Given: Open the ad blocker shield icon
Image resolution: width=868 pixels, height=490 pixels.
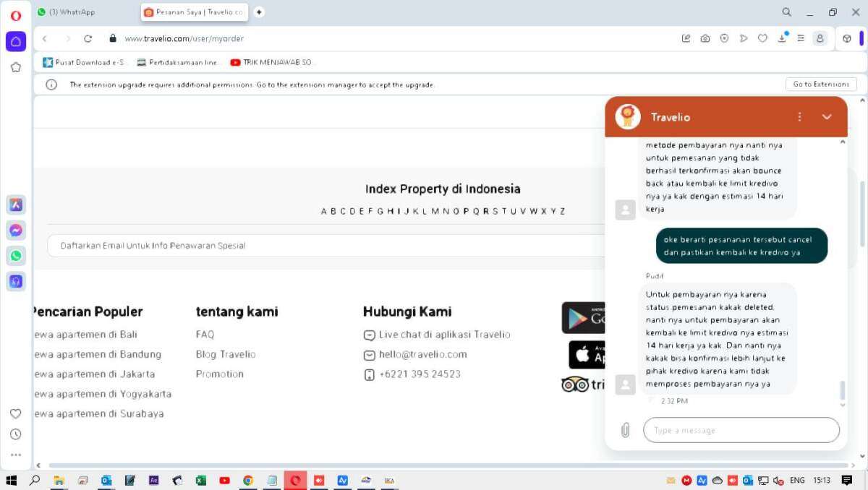Looking at the screenshot, I should pyautogui.click(x=724, y=38).
